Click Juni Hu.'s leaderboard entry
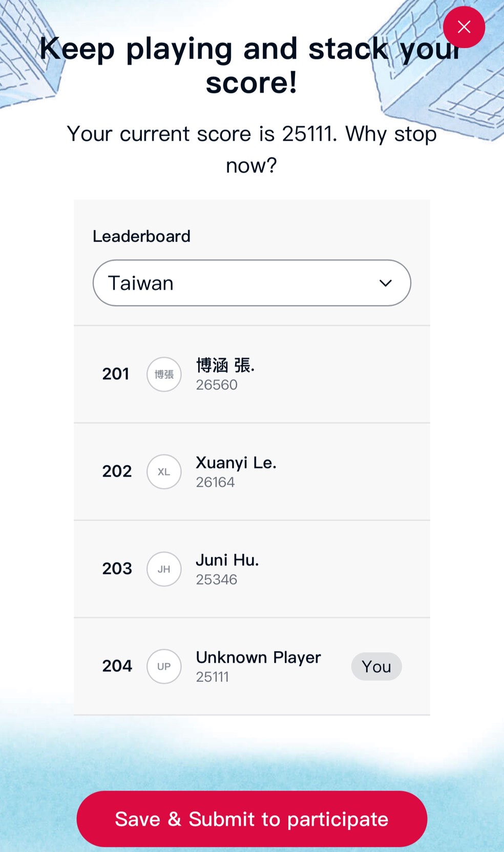Image resolution: width=504 pixels, height=852 pixels. click(x=251, y=569)
